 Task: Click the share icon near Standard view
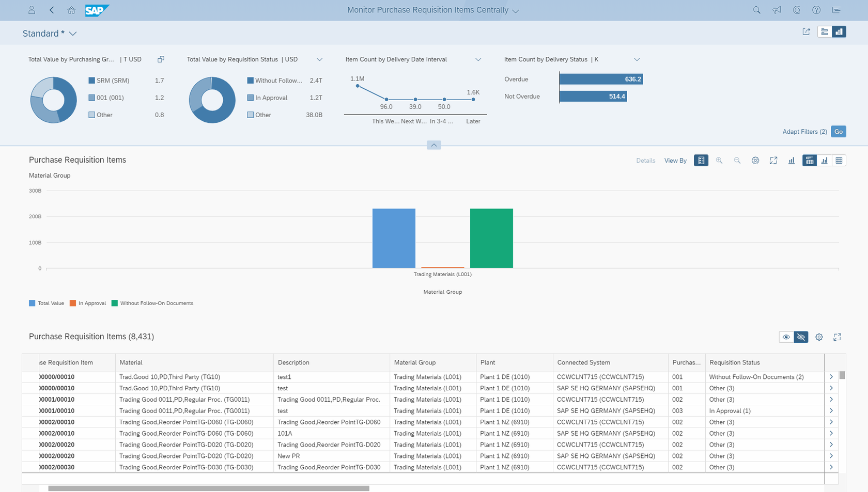(806, 31)
